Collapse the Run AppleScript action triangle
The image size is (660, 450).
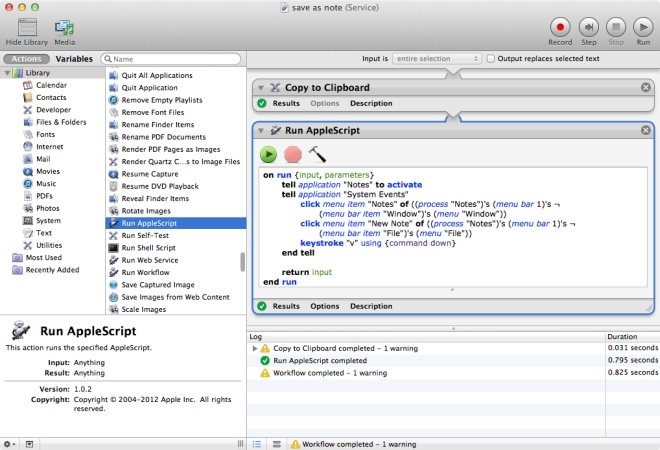tap(260, 130)
